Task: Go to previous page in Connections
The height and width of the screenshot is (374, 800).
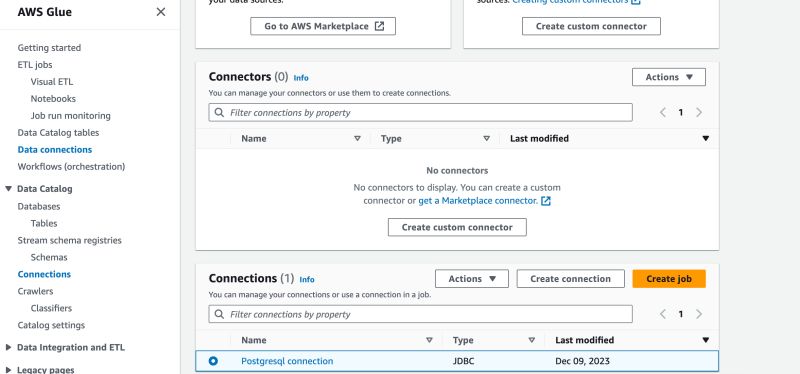Action: (x=663, y=314)
